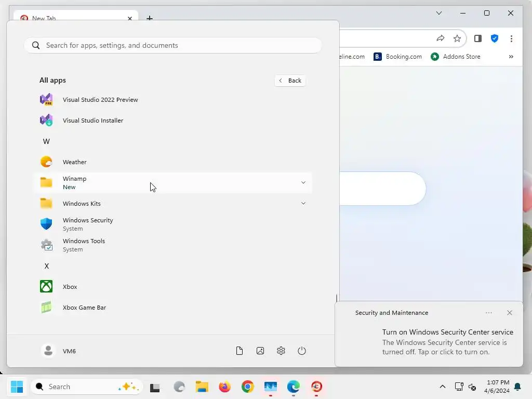This screenshot has width=532, height=399.
Task: Open Pictures from Start menu footer
Action: (x=260, y=351)
